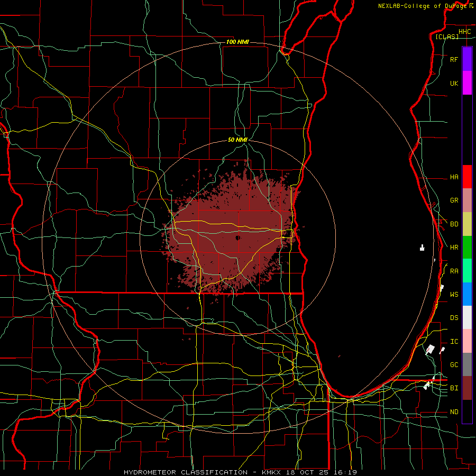Click the DS legend label

[454, 317]
